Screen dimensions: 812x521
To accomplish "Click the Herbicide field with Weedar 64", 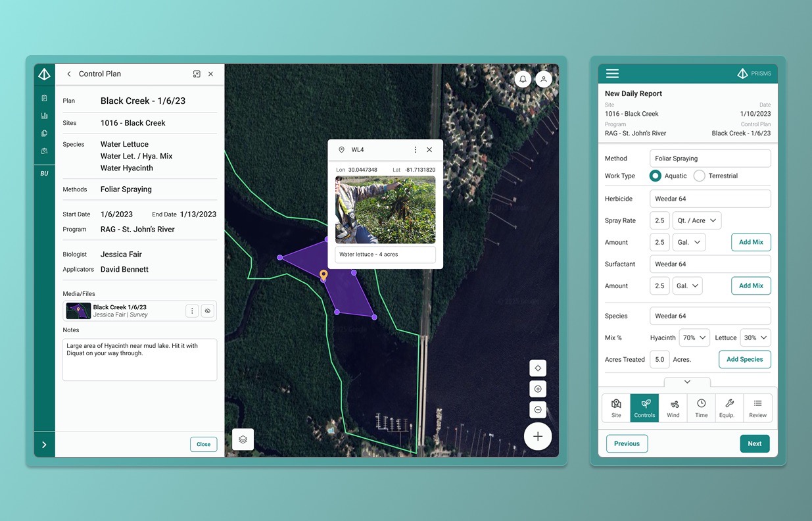I will [710, 199].
